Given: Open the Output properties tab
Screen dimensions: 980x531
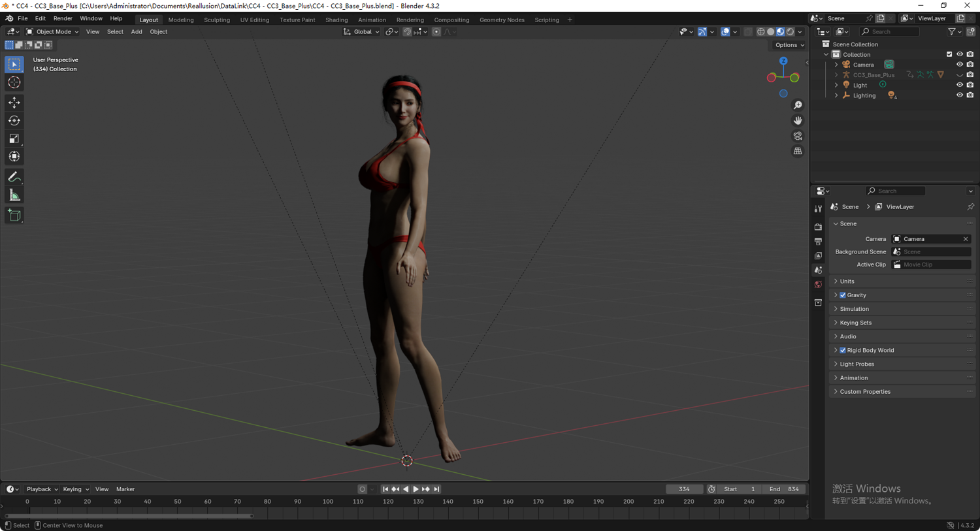Looking at the screenshot, I should [x=818, y=241].
